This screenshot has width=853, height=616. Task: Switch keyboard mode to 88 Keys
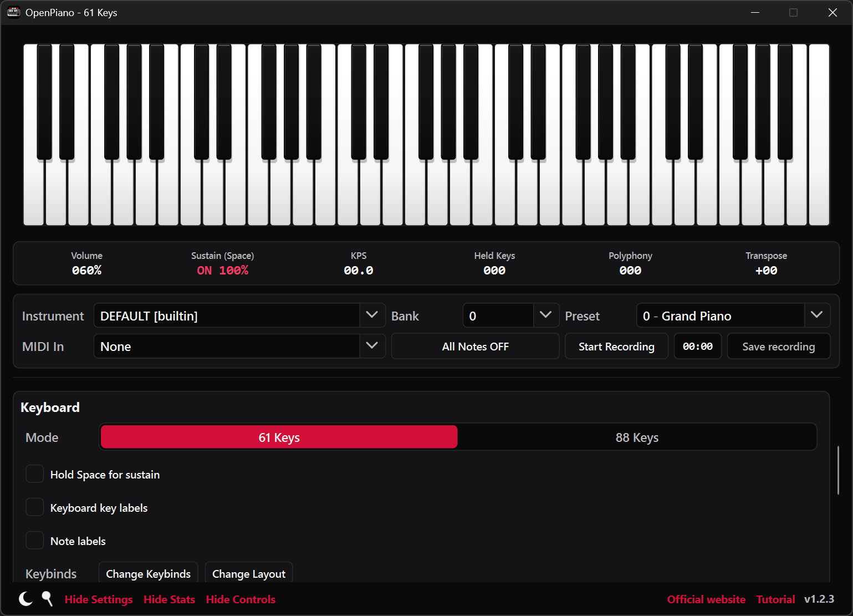tap(637, 437)
